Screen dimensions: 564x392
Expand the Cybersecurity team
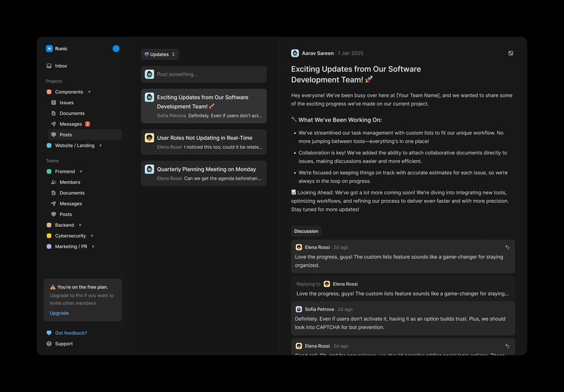click(x=92, y=236)
